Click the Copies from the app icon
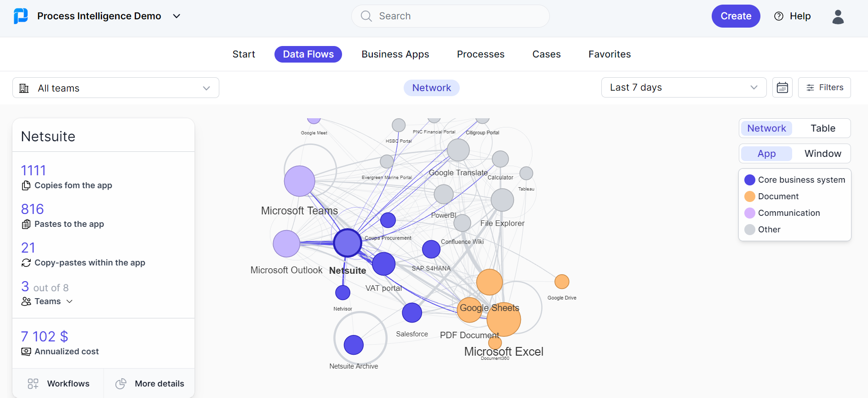868x398 pixels. tap(26, 185)
